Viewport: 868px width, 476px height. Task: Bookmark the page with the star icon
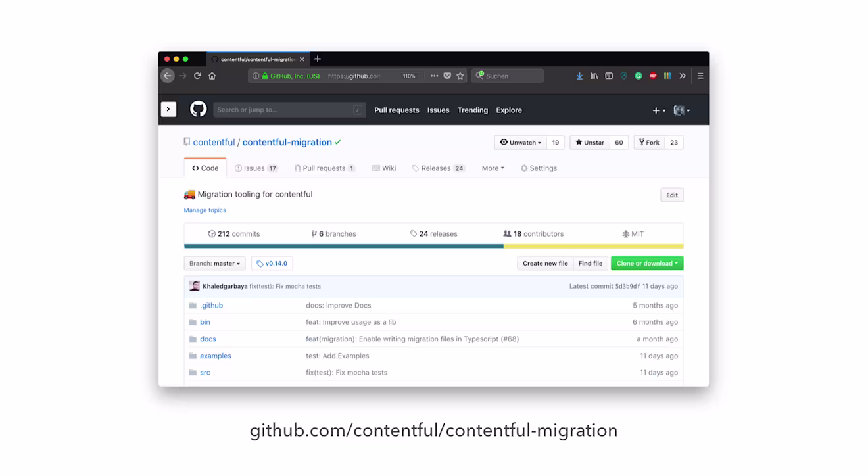point(460,76)
